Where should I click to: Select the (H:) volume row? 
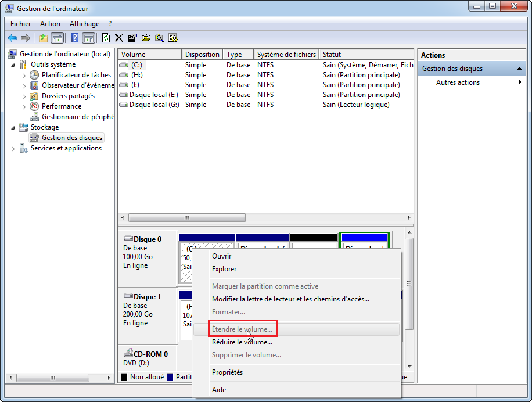coord(266,74)
